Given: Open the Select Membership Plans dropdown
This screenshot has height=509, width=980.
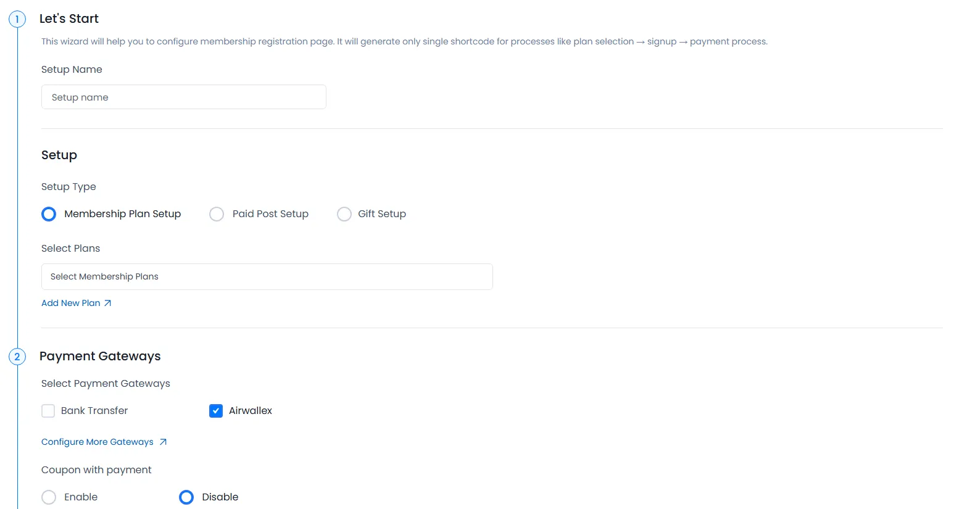Looking at the screenshot, I should [267, 276].
